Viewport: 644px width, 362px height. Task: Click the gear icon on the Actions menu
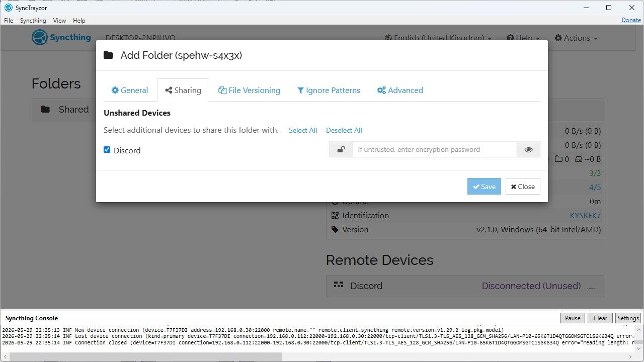coord(558,38)
